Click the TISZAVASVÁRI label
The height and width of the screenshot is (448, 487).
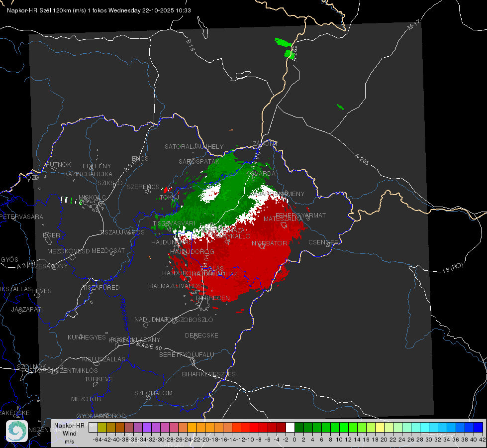pos(174,223)
